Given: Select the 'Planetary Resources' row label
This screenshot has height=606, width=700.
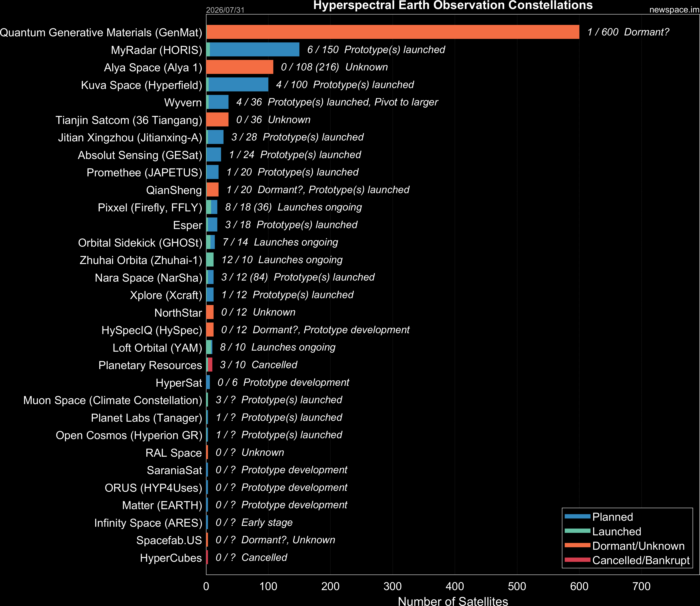Looking at the screenshot, I should point(150,365).
